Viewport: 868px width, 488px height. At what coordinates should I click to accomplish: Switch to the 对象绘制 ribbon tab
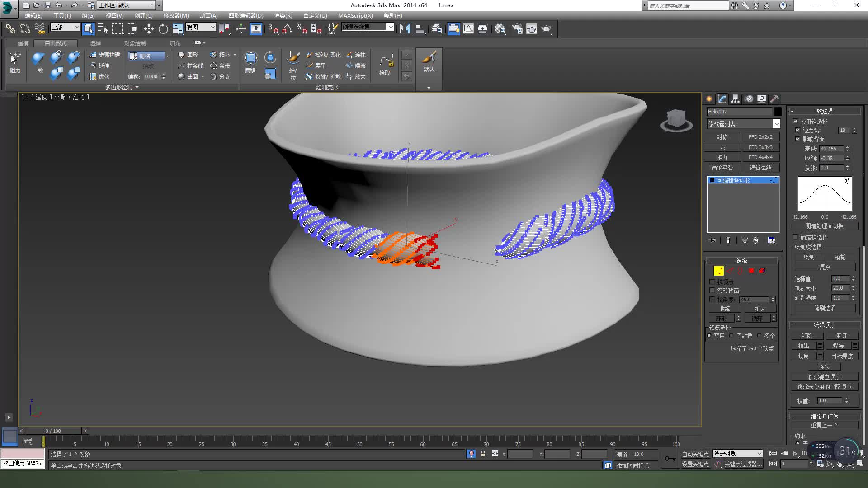(135, 43)
